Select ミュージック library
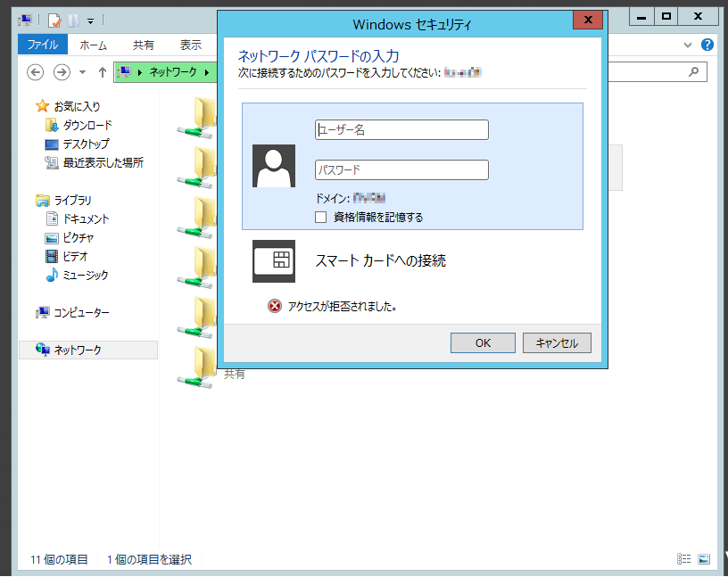 [x=86, y=275]
